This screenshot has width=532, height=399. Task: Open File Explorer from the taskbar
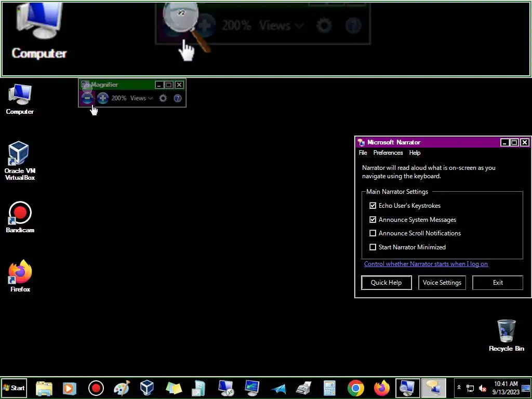(44, 388)
